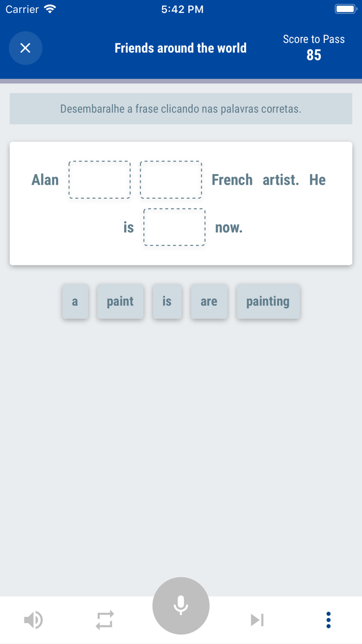The image size is (362, 644).
Task: Tap the instruction banner "Desembaralhe a frase"
Action: 180,109
